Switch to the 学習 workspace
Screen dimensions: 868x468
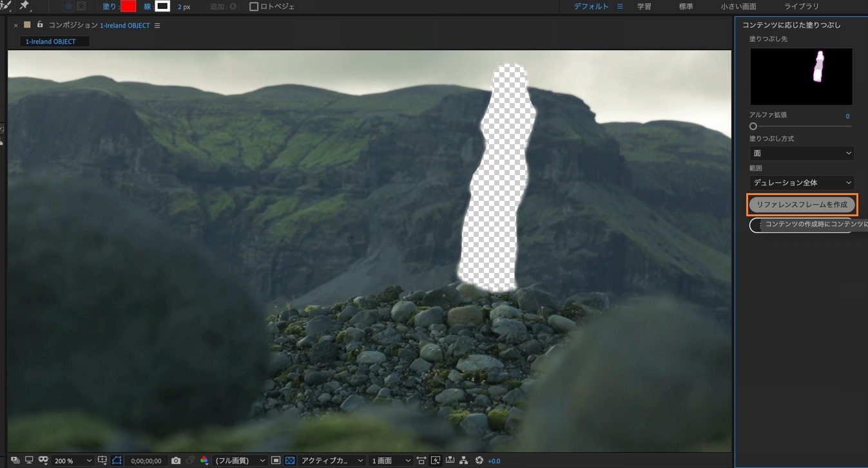644,6
